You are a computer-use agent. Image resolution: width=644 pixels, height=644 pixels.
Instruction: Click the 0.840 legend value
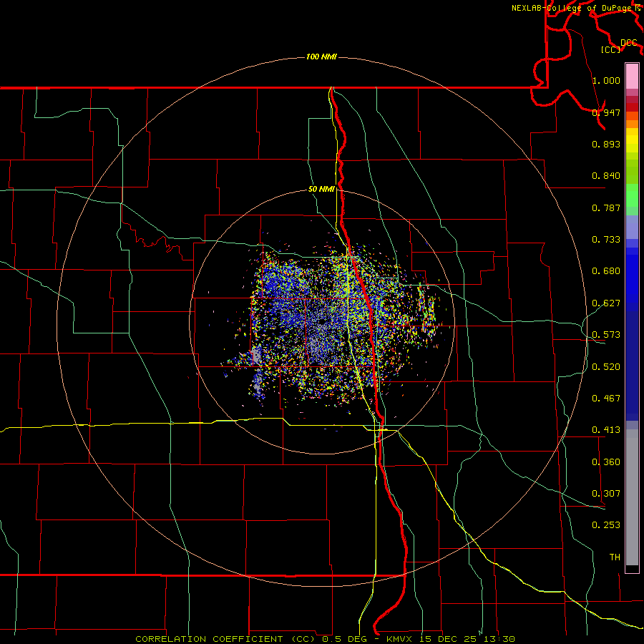tap(606, 176)
